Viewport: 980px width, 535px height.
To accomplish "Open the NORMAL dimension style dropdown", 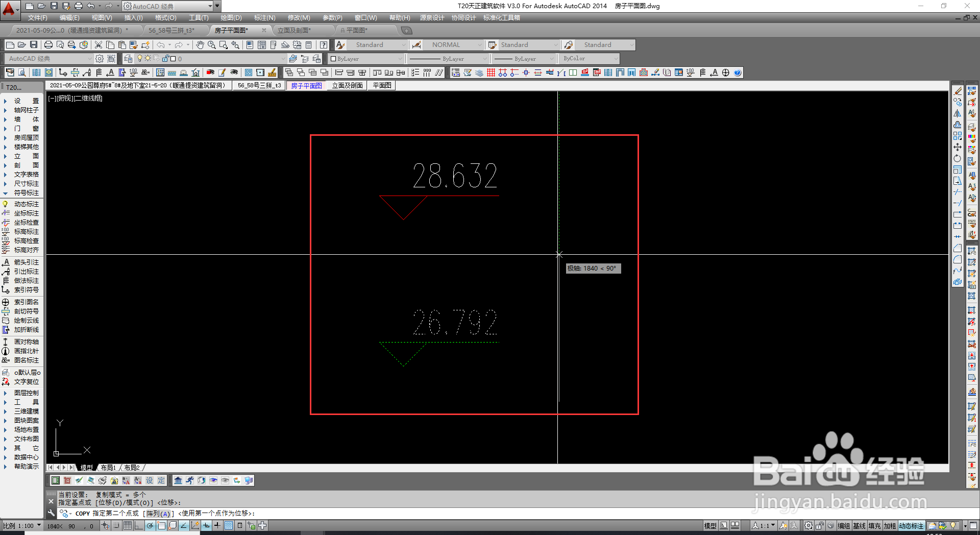I will (453, 45).
